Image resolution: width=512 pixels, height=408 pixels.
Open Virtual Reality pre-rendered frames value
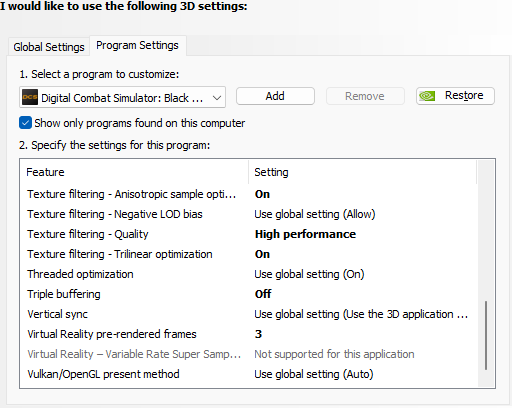click(x=258, y=334)
